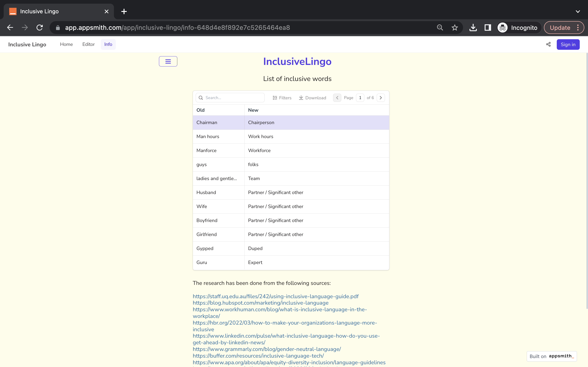Switch to the Home page tab
The image size is (588, 367).
pyautogui.click(x=66, y=44)
